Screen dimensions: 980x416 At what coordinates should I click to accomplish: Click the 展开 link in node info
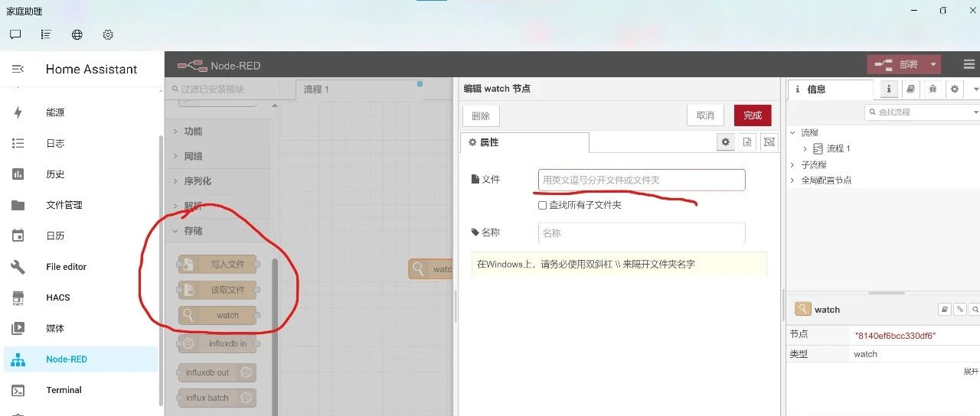pyautogui.click(x=971, y=372)
